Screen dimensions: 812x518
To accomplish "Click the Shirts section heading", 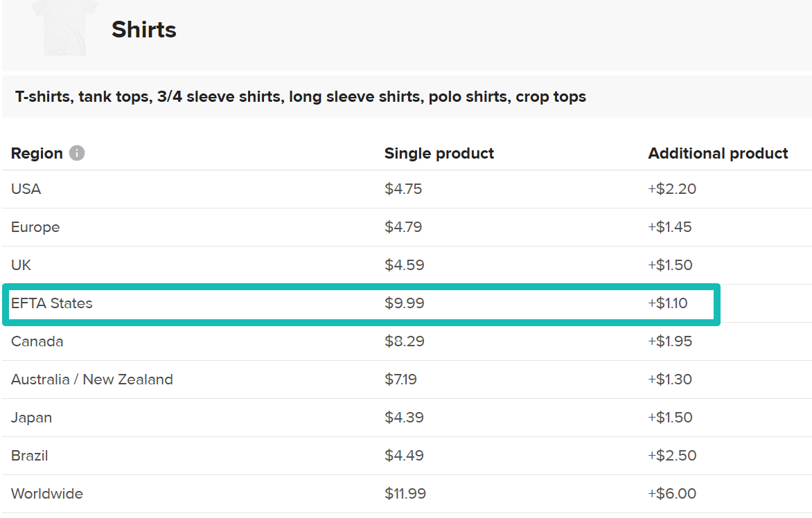I will click(144, 30).
